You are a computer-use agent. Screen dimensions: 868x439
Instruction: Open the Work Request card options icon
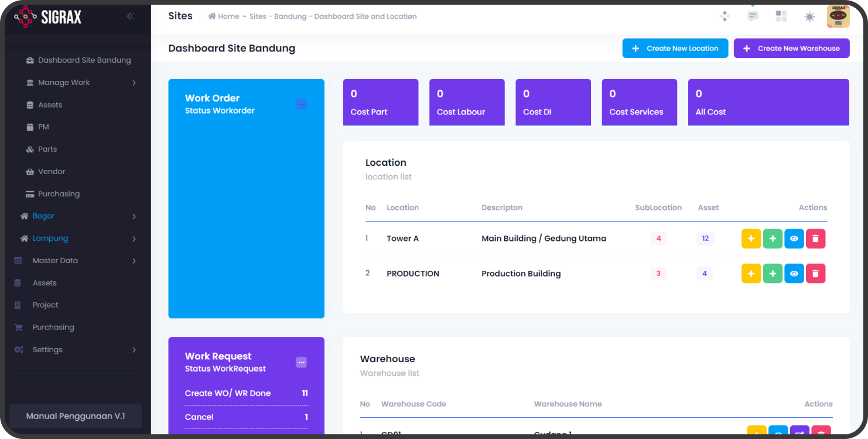tap(301, 362)
